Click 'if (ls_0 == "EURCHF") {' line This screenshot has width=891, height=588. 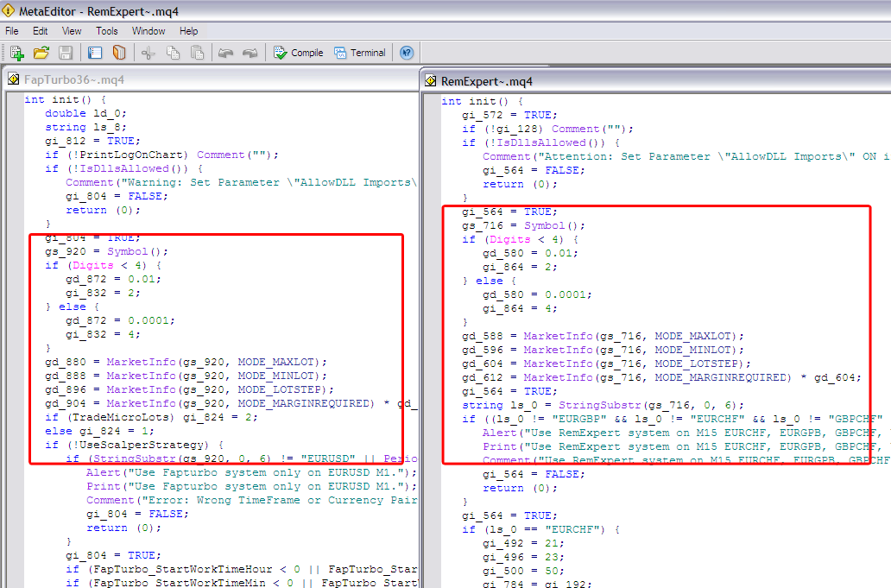click(540, 529)
